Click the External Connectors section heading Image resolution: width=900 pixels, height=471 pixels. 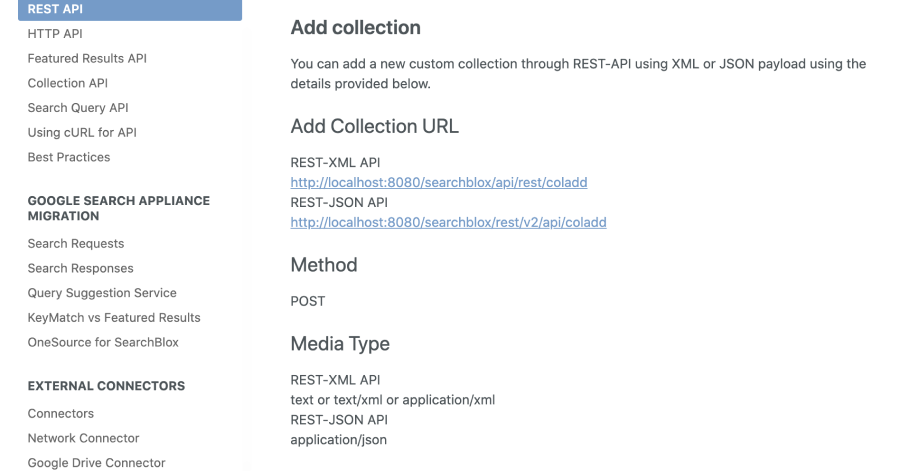[x=106, y=386]
